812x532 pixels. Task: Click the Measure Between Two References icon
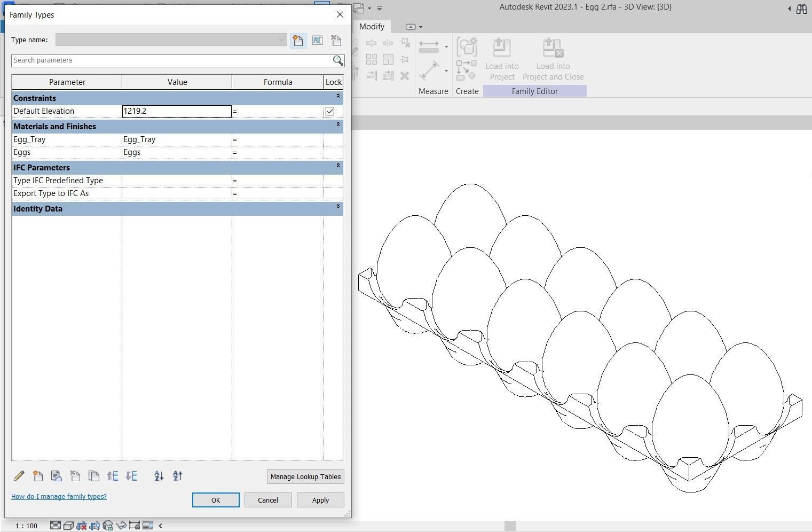pos(429,47)
